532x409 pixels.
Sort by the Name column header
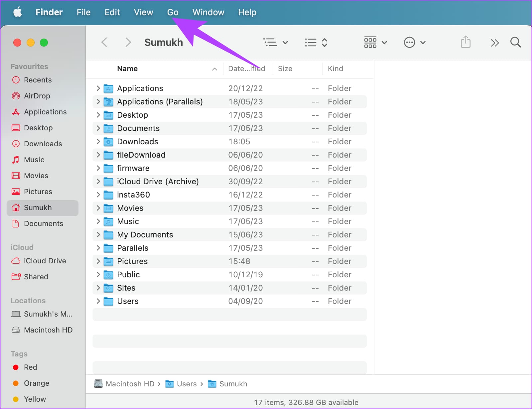pyautogui.click(x=127, y=69)
